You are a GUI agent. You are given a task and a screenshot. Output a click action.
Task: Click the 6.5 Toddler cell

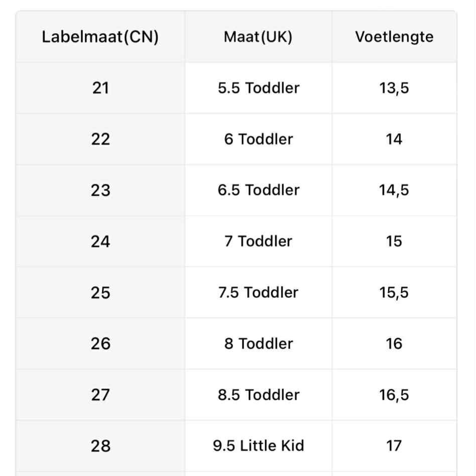258,190
